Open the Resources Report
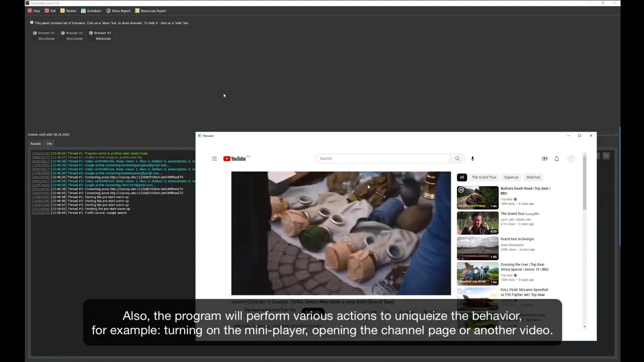The image size is (644, 362). click(x=150, y=11)
